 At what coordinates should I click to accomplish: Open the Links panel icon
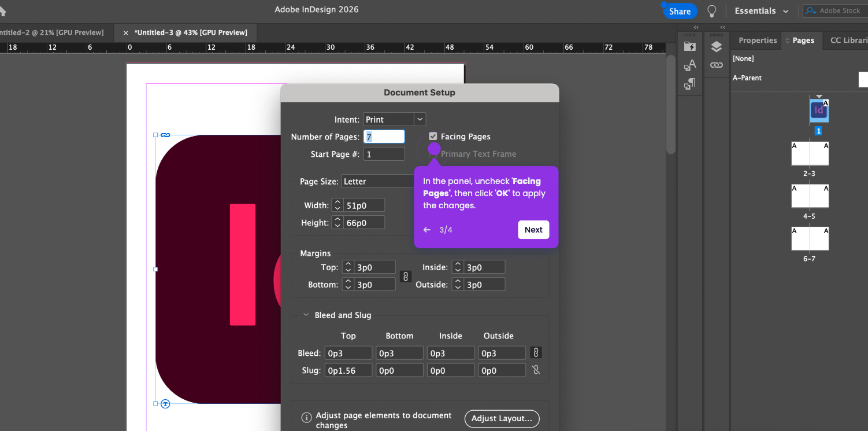point(717,65)
